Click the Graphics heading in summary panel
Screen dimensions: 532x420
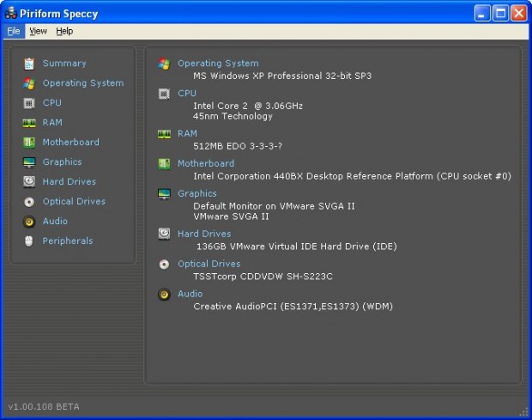[197, 193]
